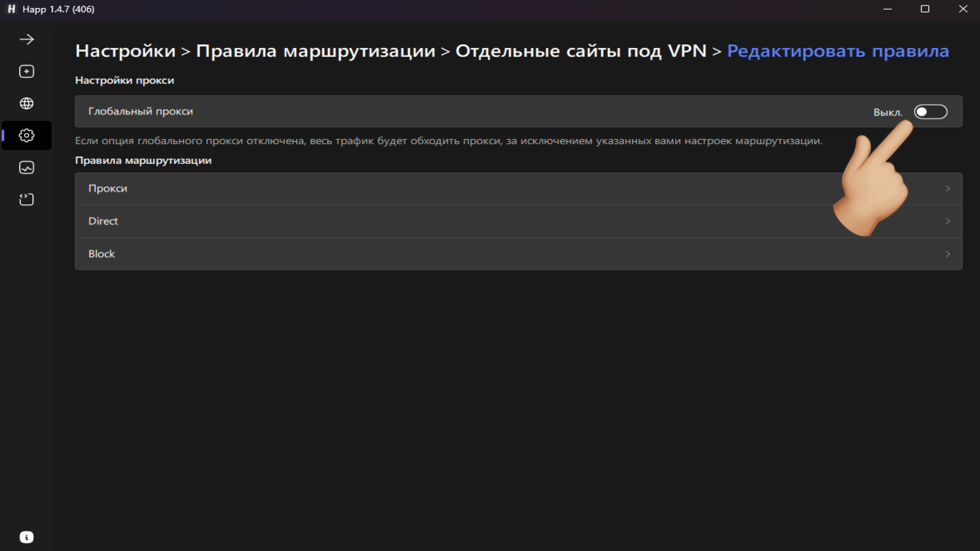Screen dimensions: 980x551
Task: Open the add subscription icon
Action: point(26,71)
